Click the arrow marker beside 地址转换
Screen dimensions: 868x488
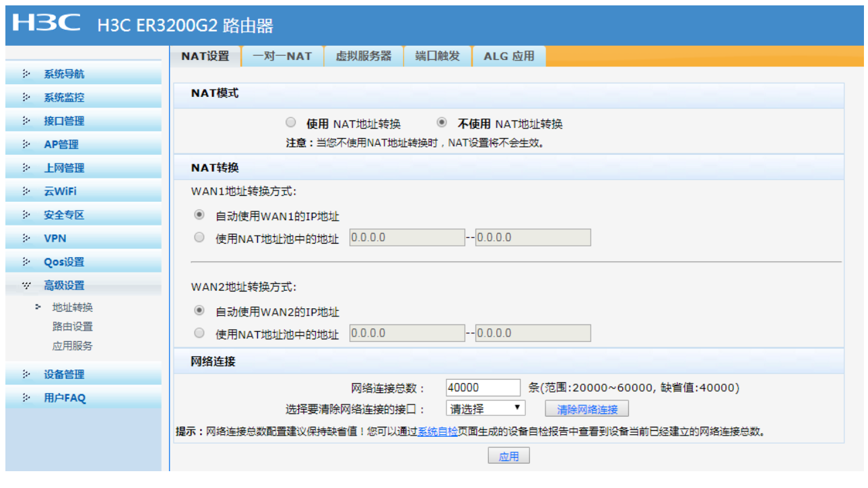[x=38, y=308]
